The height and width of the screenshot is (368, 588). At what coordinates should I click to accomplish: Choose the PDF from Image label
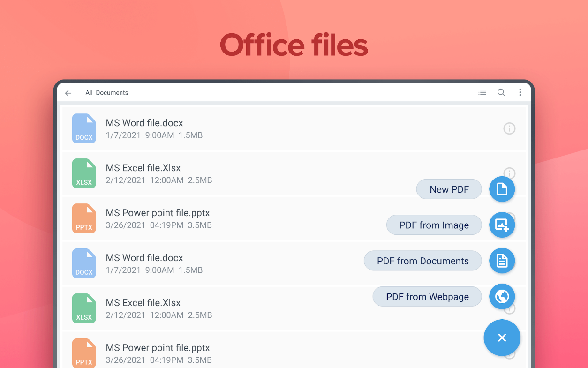[x=434, y=225]
